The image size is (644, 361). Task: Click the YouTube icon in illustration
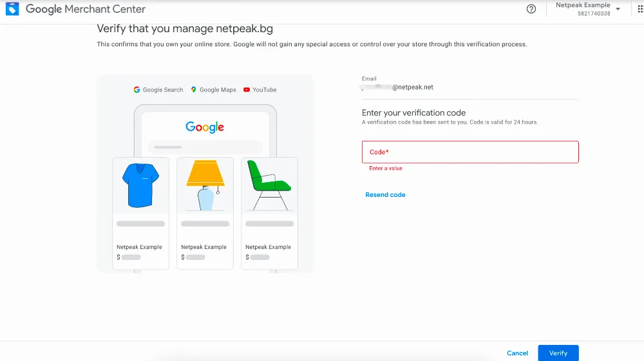[x=247, y=89]
